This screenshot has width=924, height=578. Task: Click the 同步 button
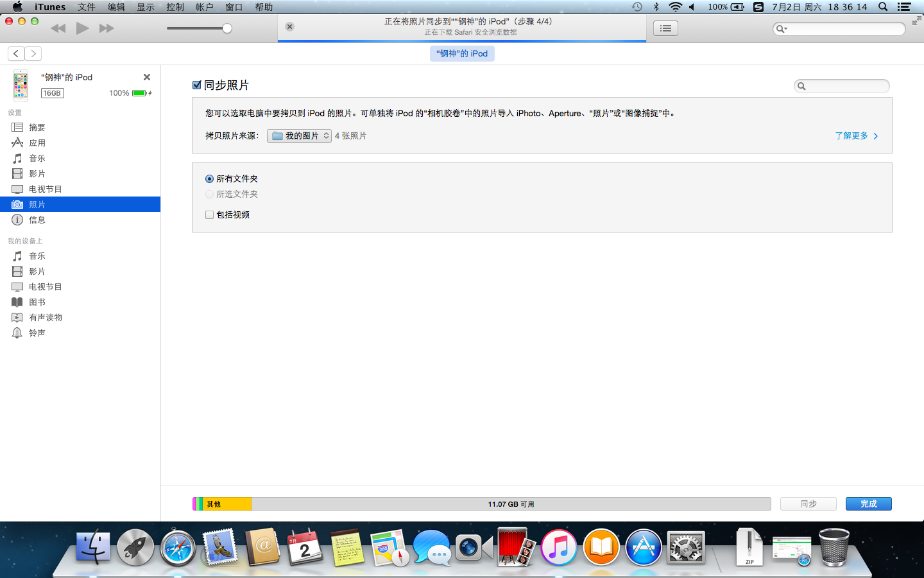pos(809,504)
